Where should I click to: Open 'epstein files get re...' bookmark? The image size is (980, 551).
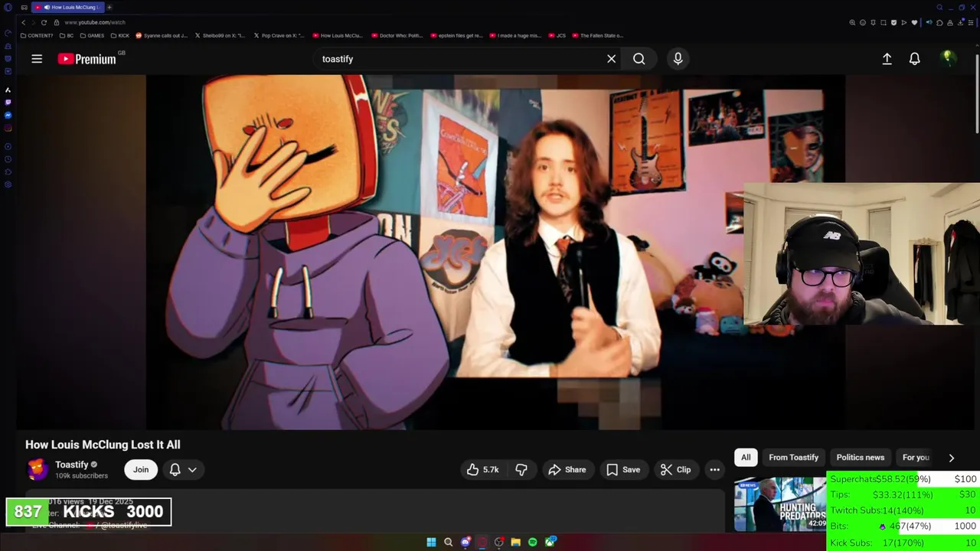click(x=456, y=35)
